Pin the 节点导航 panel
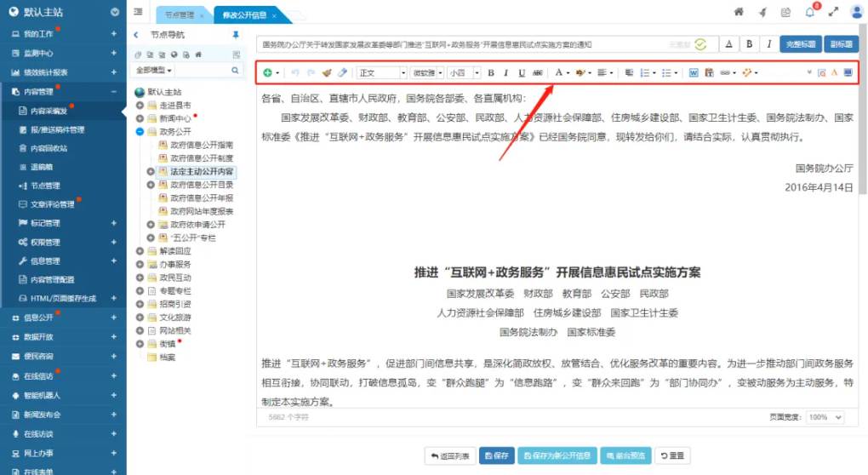Image resolution: width=868 pixels, height=475 pixels. click(x=236, y=35)
